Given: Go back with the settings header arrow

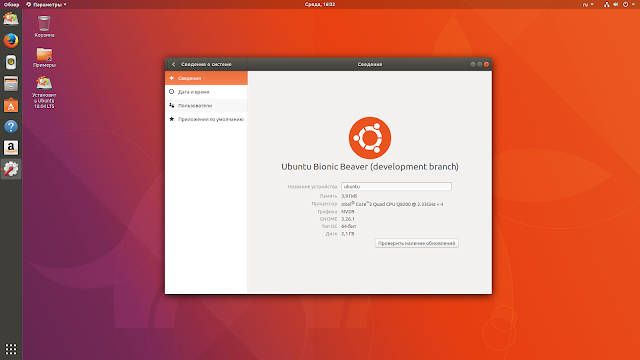Looking at the screenshot, I should coord(173,64).
